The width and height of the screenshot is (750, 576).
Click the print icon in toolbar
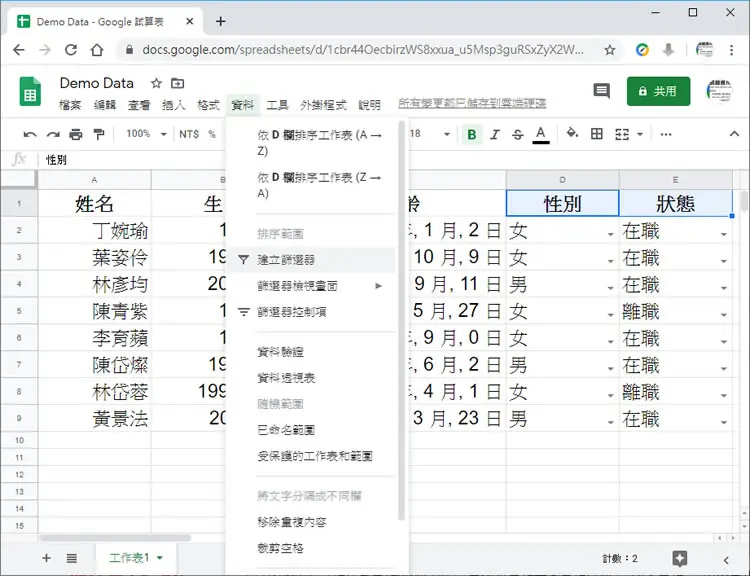coord(76,134)
